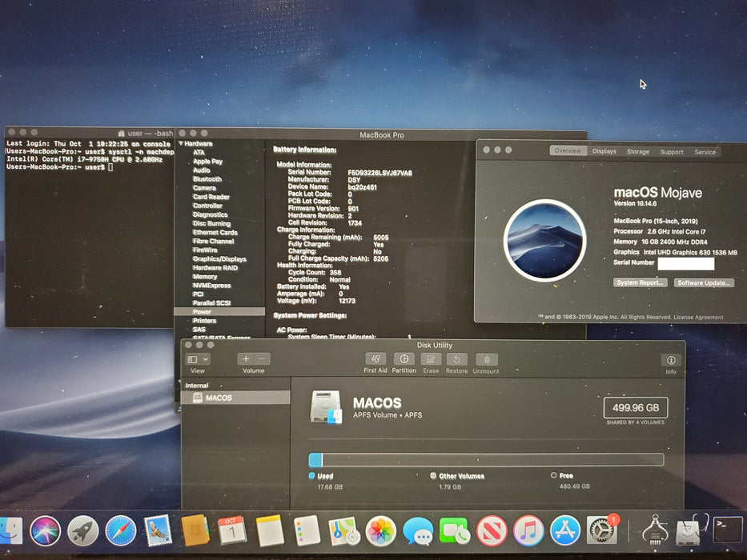The width and height of the screenshot is (747, 560).
Task: Open the License Agreement link
Action: (x=698, y=317)
